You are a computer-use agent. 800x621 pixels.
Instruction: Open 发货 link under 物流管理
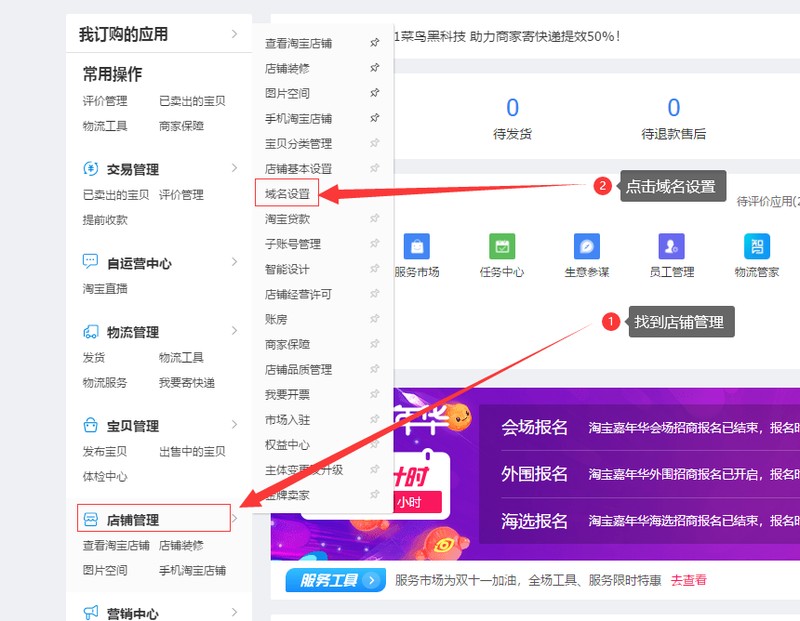tap(94, 358)
